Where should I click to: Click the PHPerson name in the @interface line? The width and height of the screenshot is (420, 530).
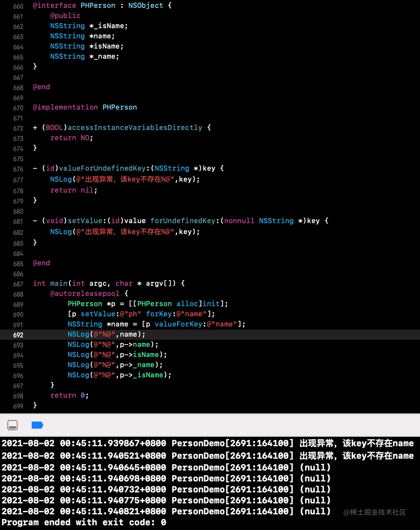tap(98, 5)
